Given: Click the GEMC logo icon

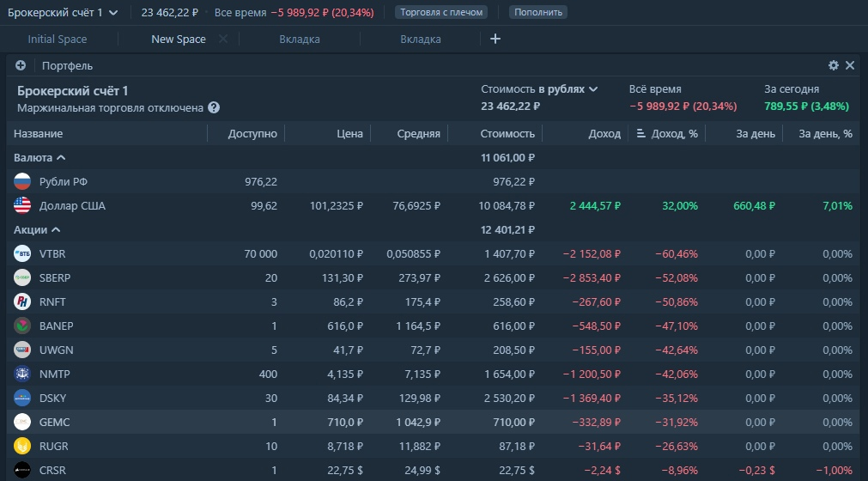Looking at the screenshot, I should pos(22,423).
